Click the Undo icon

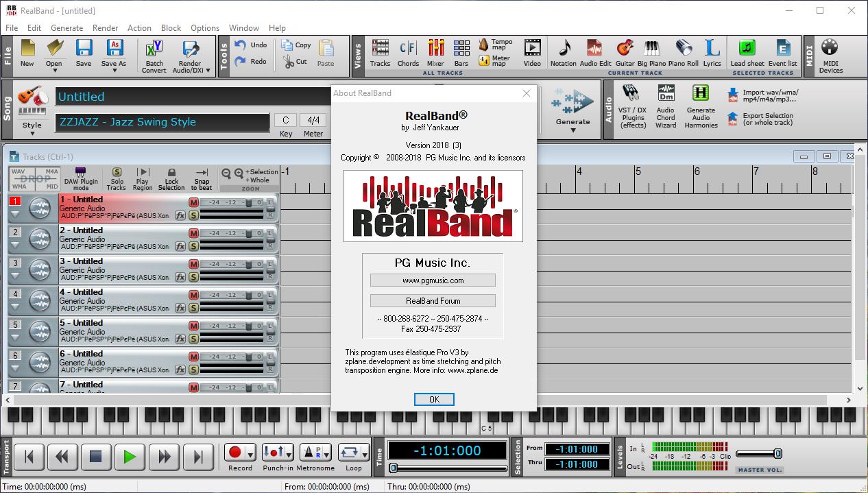[241, 45]
